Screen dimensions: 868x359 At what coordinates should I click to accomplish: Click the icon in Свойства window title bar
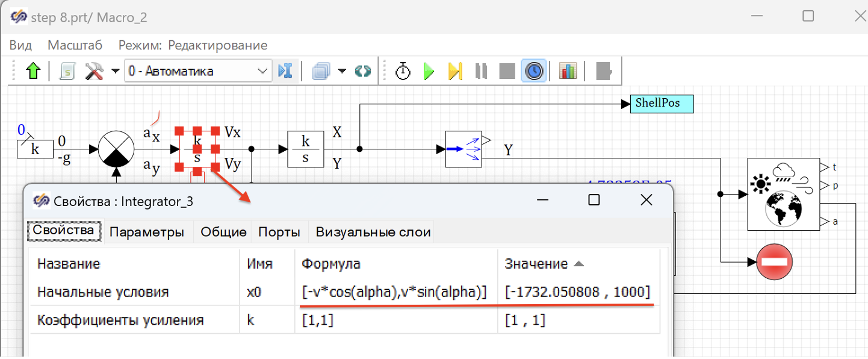click(42, 200)
